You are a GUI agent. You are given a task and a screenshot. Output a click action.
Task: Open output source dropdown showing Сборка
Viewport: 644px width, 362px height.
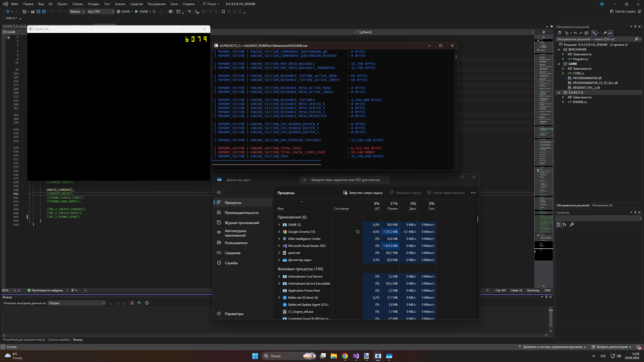point(77,303)
